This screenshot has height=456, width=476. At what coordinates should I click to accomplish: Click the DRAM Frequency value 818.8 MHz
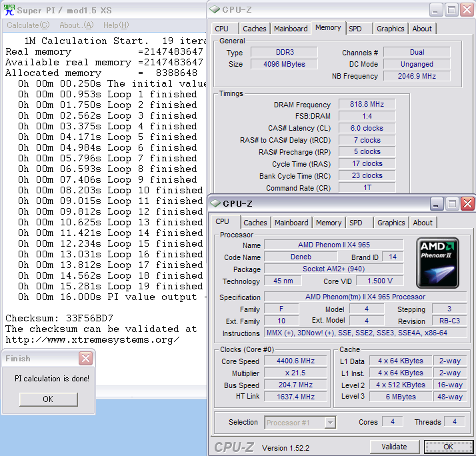pyautogui.click(x=367, y=104)
